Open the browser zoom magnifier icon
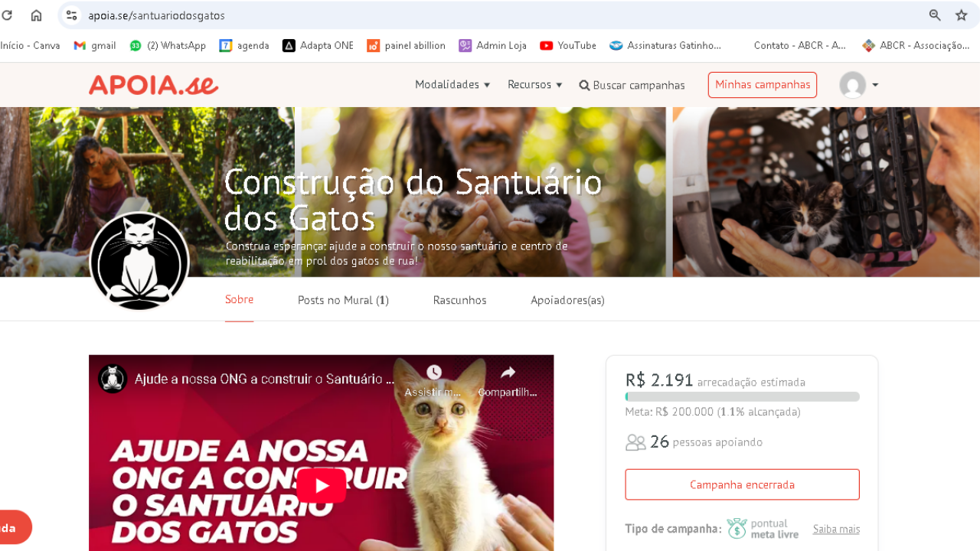The image size is (980, 551). 935,15
